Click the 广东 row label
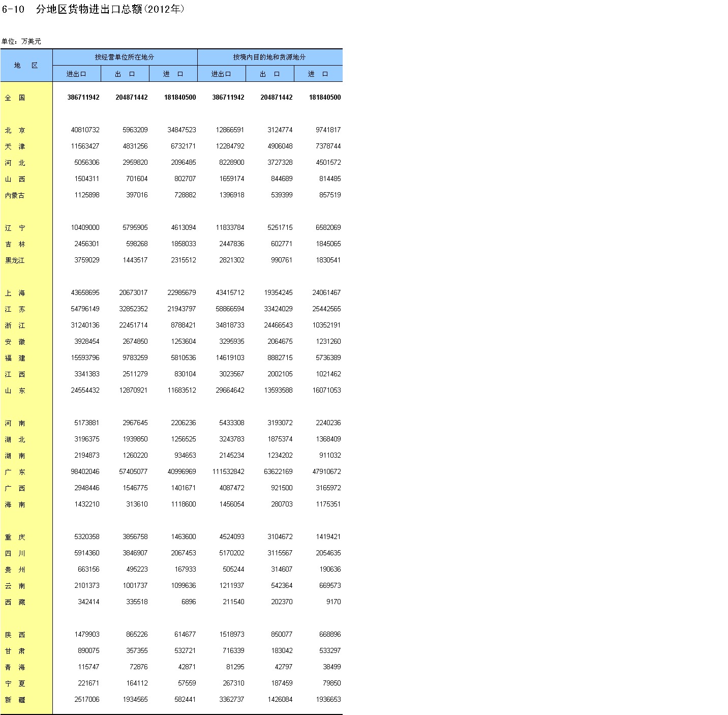 (x=15, y=472)
